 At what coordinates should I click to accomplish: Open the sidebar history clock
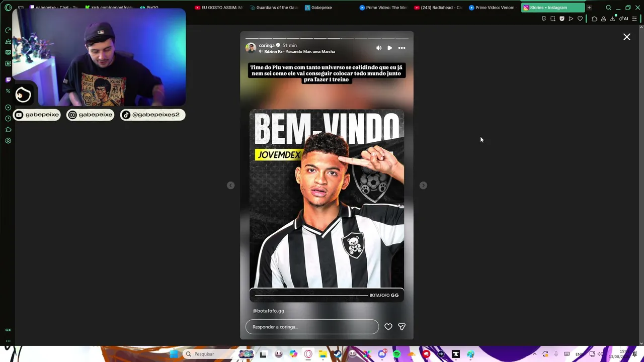[x=8, y=119]
